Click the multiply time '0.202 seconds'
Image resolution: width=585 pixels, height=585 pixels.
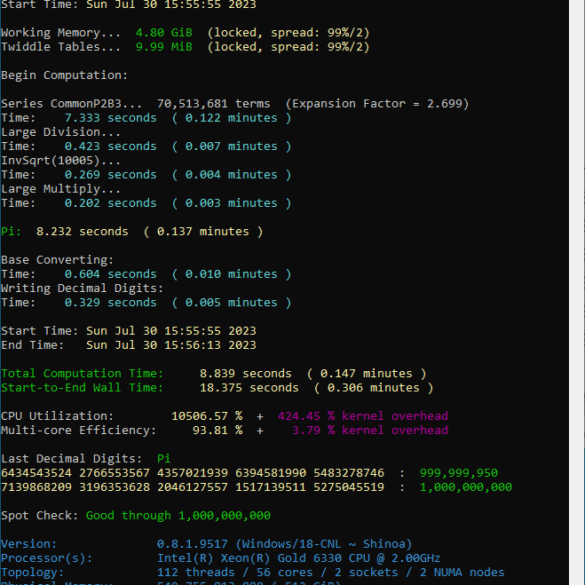110,203
